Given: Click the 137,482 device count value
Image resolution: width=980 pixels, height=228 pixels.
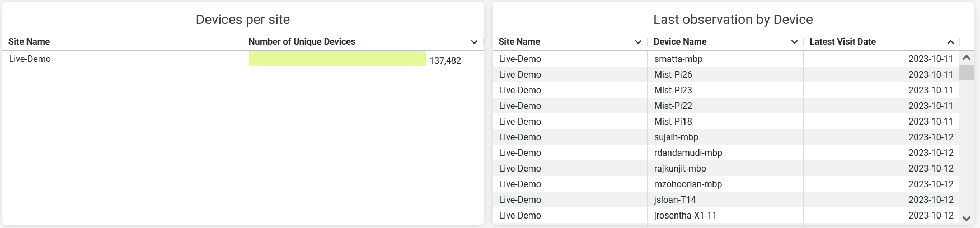Looking at the screenshot, I should coord(445,60).
